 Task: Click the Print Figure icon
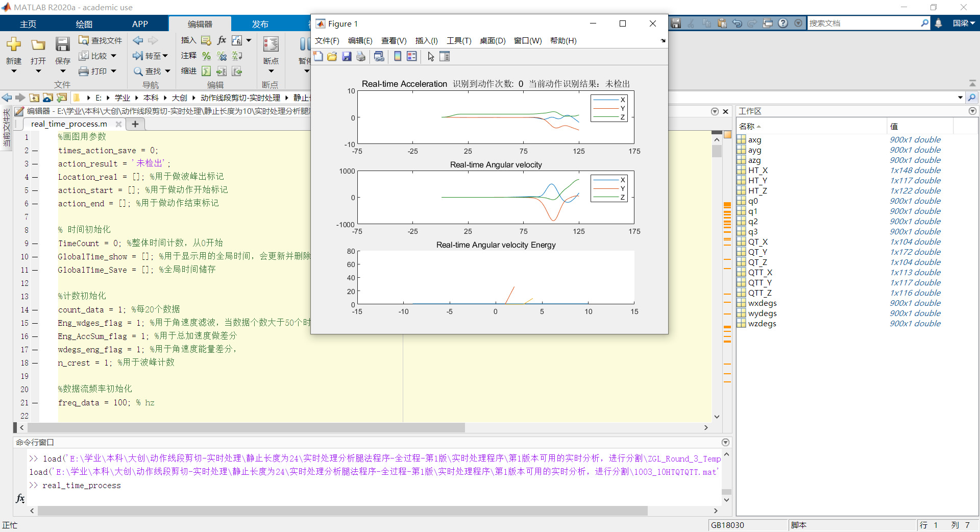pos(361,57)
